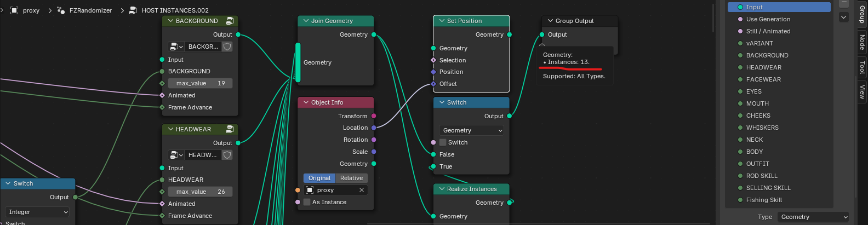Viewport: 868px width, 225px height.
Task: Collapse the Set Position node
Action: [442, 21]
